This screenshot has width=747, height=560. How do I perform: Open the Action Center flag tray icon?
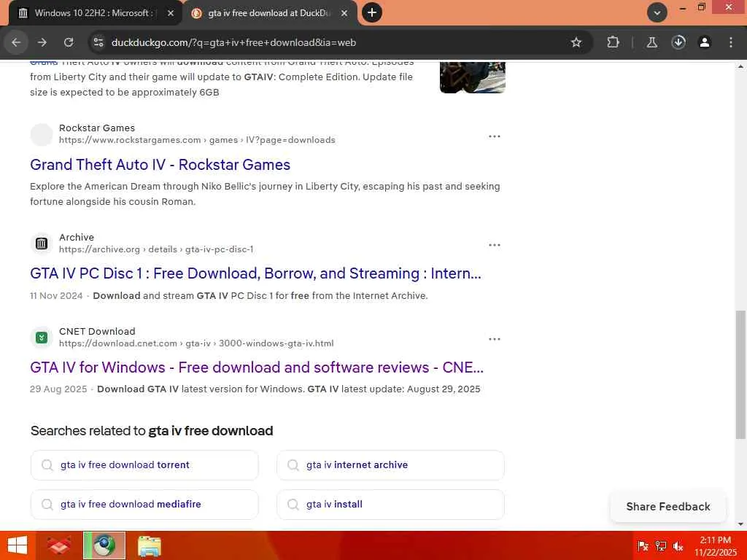pyautogui.click(x=643, y=545)
